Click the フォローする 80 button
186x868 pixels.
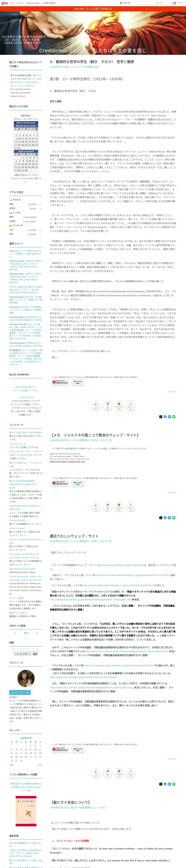pyautogui.click(x=20, y=692)
